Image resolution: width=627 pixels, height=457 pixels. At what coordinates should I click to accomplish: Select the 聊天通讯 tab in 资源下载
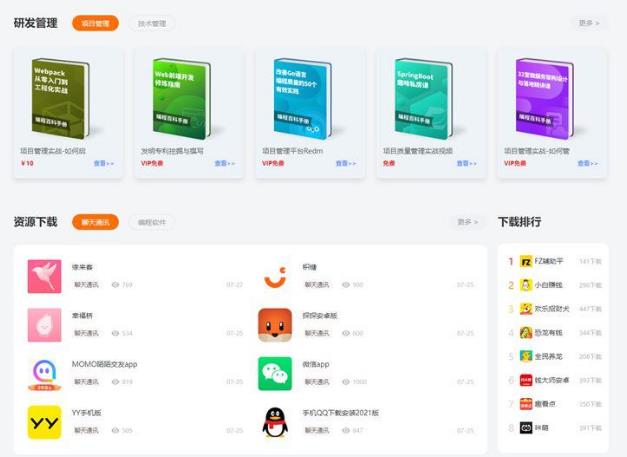pyautogui.click(x=95, y=222)
